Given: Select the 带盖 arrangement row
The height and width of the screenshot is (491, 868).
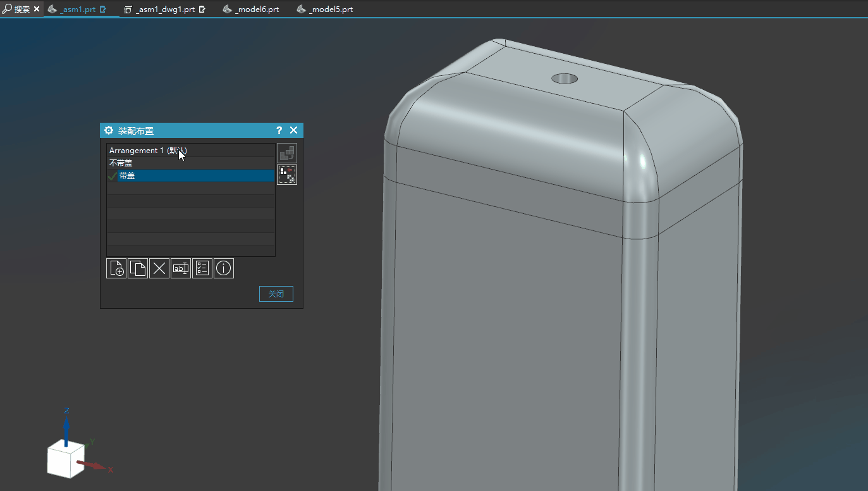Looking at the screenshot, I should [x=127, y=176].
